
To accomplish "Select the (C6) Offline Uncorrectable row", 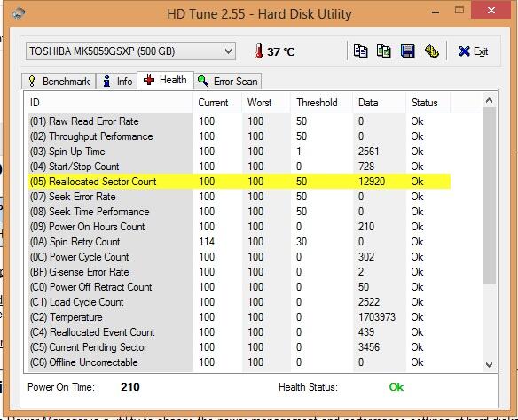I will pos(239,362).
